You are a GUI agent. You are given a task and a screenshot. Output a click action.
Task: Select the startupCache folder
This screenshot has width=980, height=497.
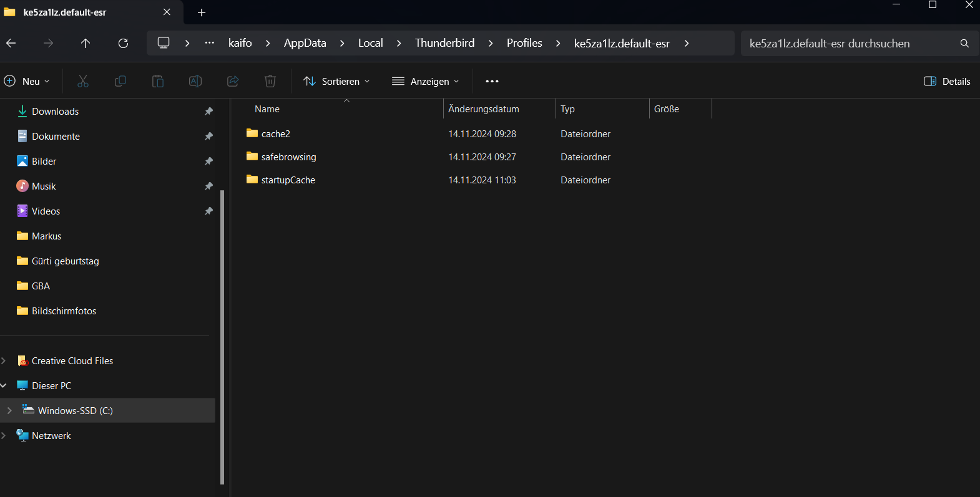coord(288,180)
